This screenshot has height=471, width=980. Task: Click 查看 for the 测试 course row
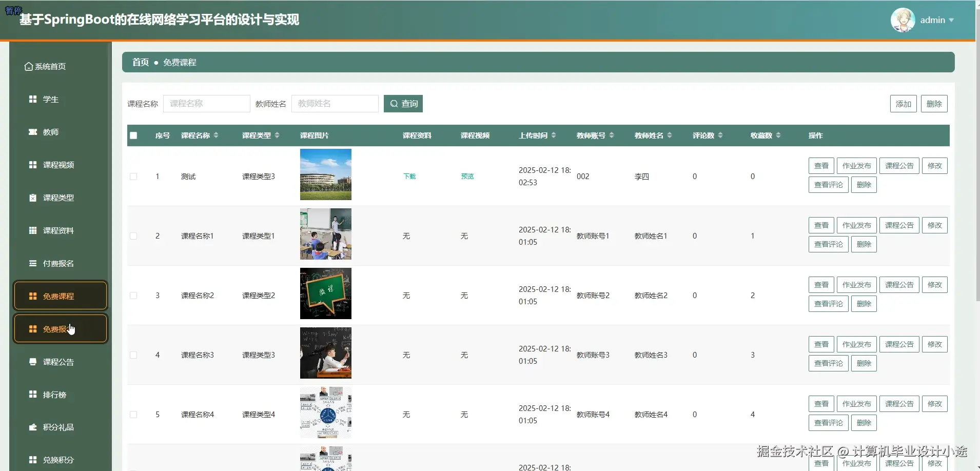click(821, 166)
